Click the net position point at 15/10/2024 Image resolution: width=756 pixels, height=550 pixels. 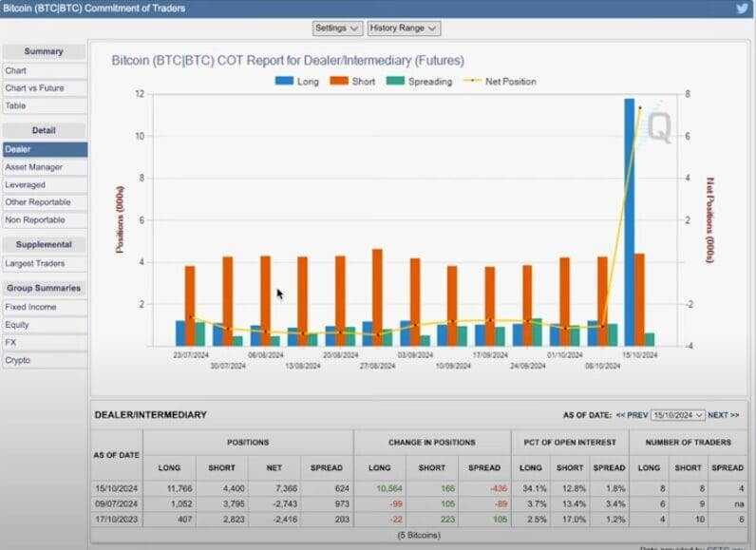pyautogui.click(x=640, y=108)
